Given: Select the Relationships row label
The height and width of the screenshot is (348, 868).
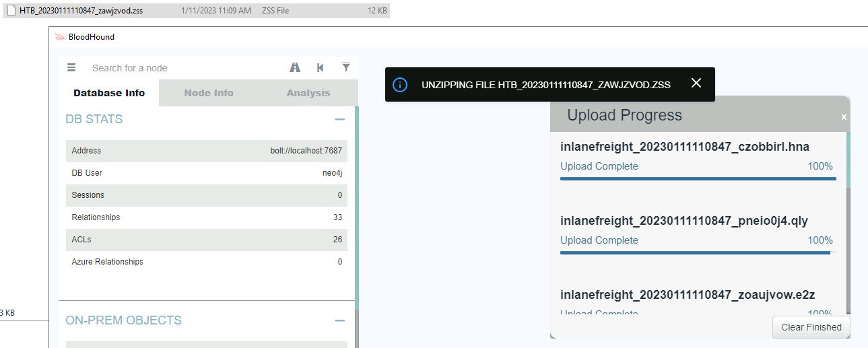Looking at the screenshot, I should coord(96,217).
